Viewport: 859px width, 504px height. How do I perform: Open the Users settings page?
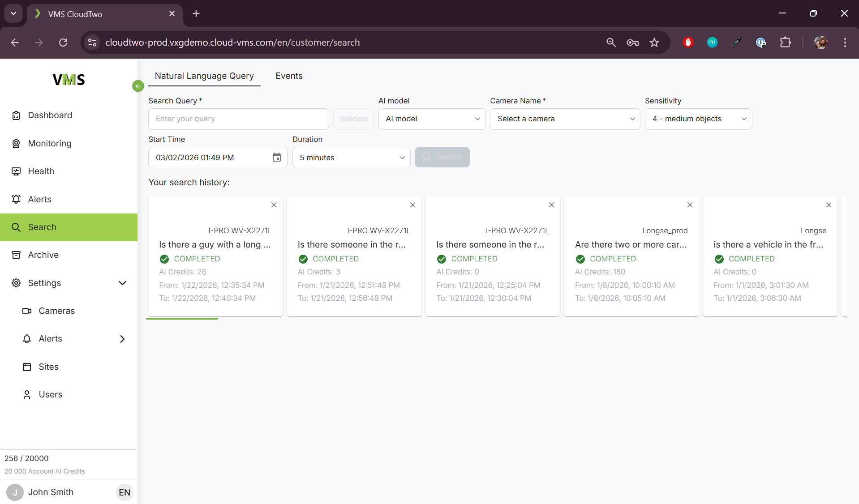click(50, 394)
